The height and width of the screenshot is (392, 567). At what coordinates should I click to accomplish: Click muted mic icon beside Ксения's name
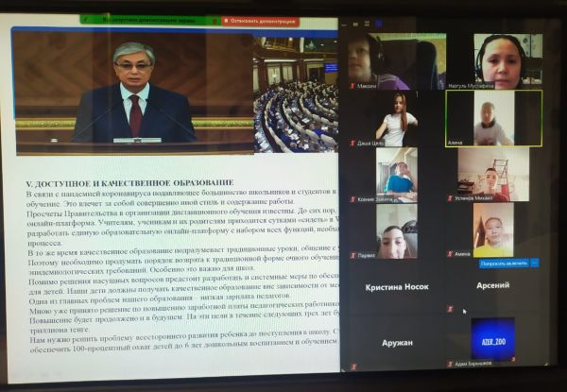(353, 199)
